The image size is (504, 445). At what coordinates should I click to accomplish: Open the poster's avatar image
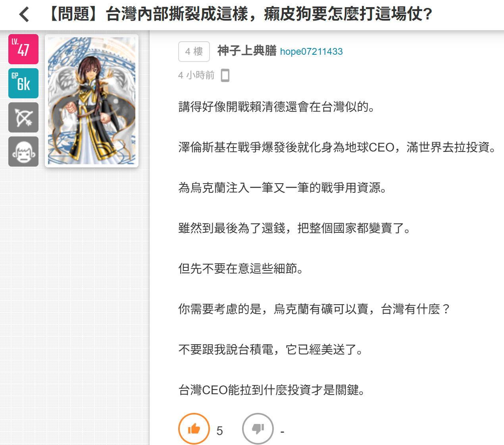[x=92, y=101]
